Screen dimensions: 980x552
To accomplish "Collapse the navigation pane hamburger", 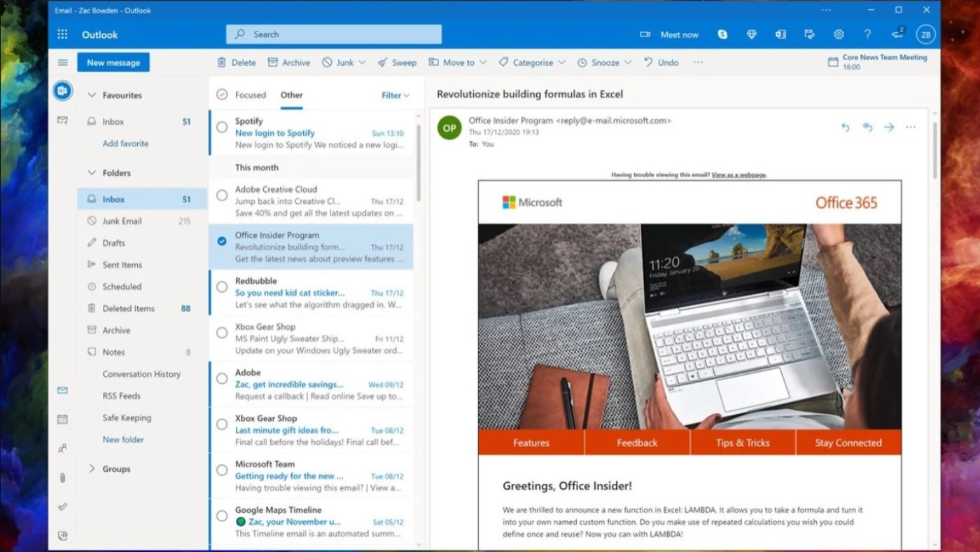I will click(62, 62).
